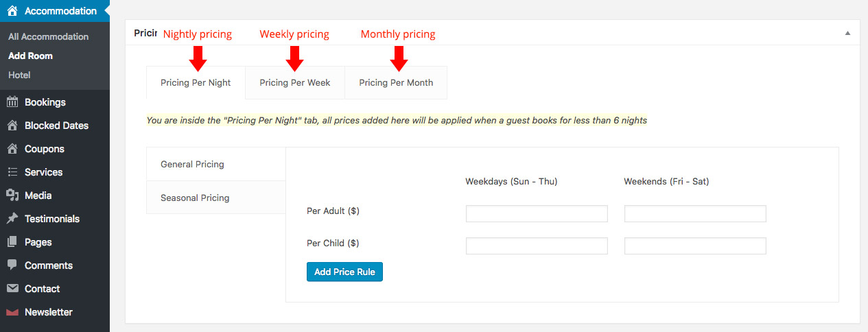The height and width of the screenshot is (332, 868).
Task: Click the Testimonials pin icon
Action: click(12, 219)
